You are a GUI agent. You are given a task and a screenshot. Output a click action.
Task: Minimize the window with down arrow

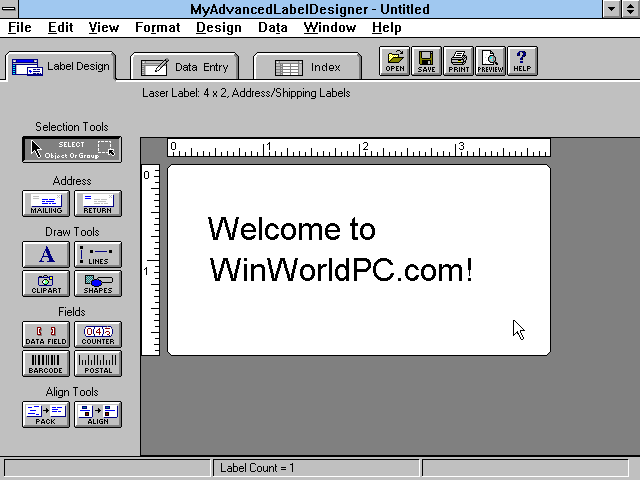(x=611, y=9)
